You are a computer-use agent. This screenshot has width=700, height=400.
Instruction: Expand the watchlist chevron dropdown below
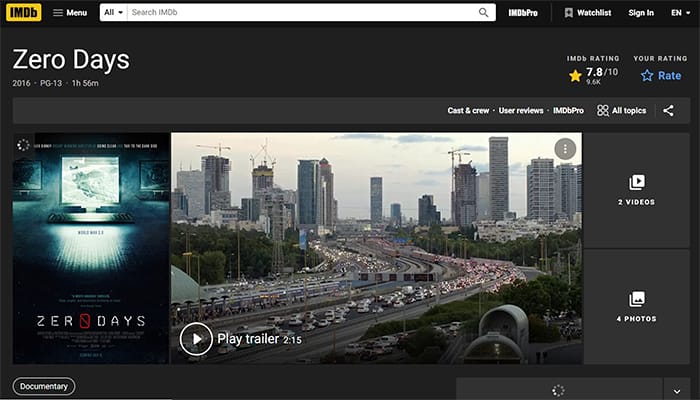(x=677, y=391)
